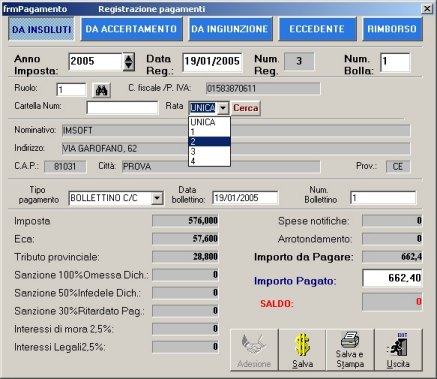
Task: Expand the Tipo pagamento combo box
Action: [x=157, y=198]
